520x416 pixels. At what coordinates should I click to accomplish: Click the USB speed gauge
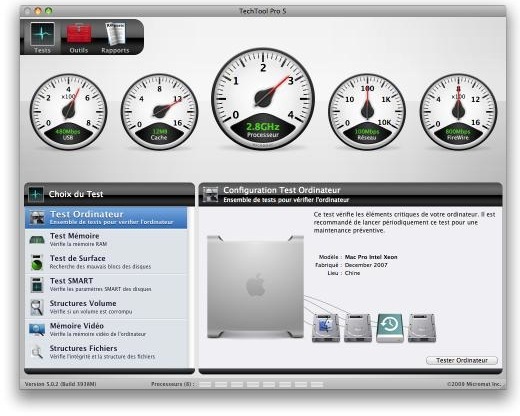coord(68,112)
